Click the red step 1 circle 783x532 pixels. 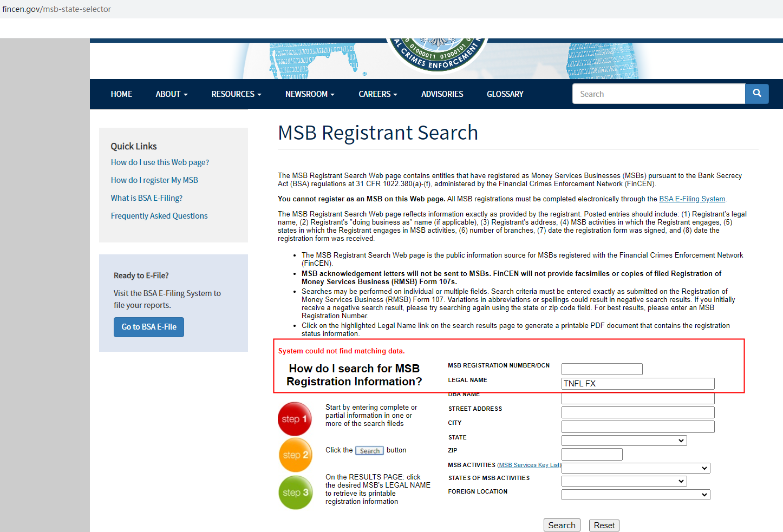tap(295, 419)
